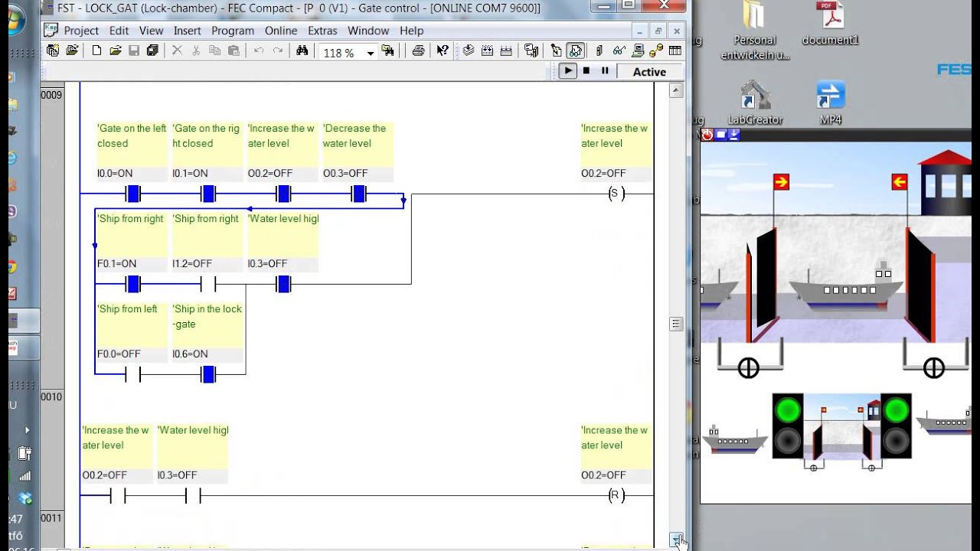This screenshot has height=551, width=980.
Task: Select the I0.1 'Gate on the right closed' contact
Action: 207,194
